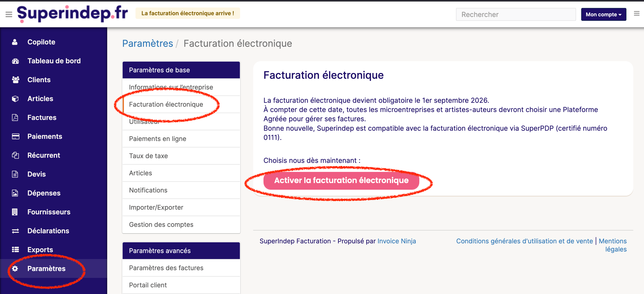Toggle the left hamburger menu icon

9,15
